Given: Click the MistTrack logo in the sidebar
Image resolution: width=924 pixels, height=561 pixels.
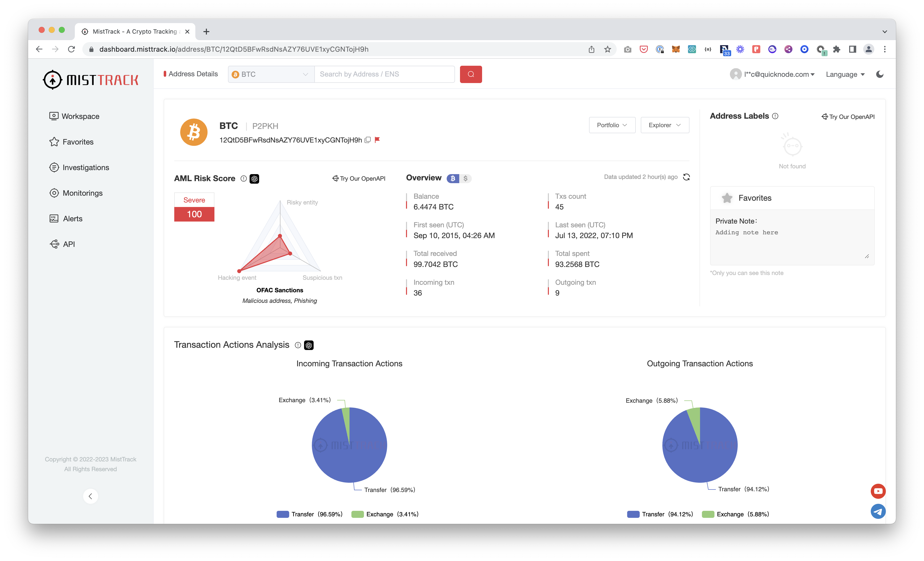Looking at the screenshot, I should pos(90,80).
